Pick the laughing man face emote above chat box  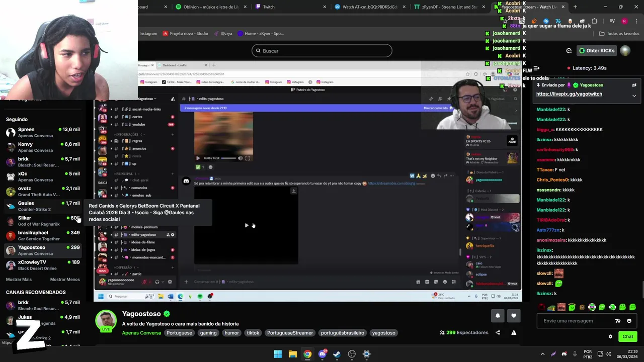click(x=561, y=307)
